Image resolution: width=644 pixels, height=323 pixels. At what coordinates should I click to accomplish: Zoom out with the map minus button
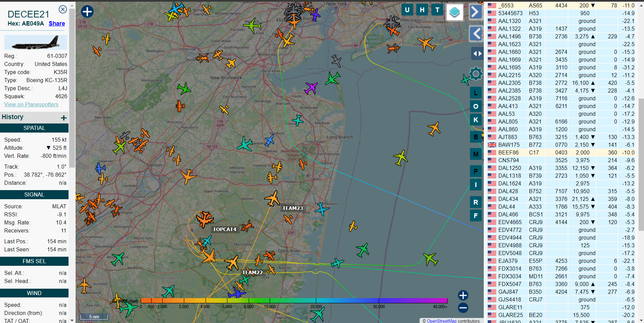463,308
